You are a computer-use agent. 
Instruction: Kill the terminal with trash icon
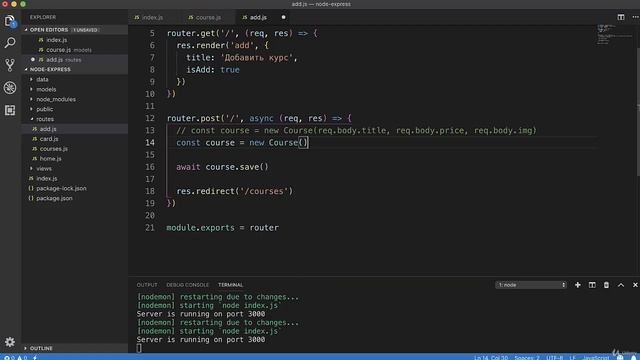click(606, 285)
